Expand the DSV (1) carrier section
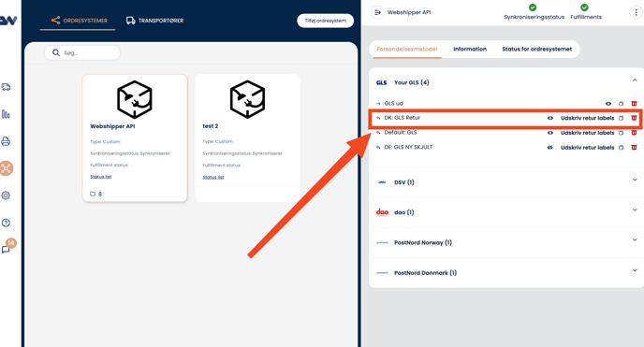The width and height of the screenshot is (644, 347). click(635, 180)
